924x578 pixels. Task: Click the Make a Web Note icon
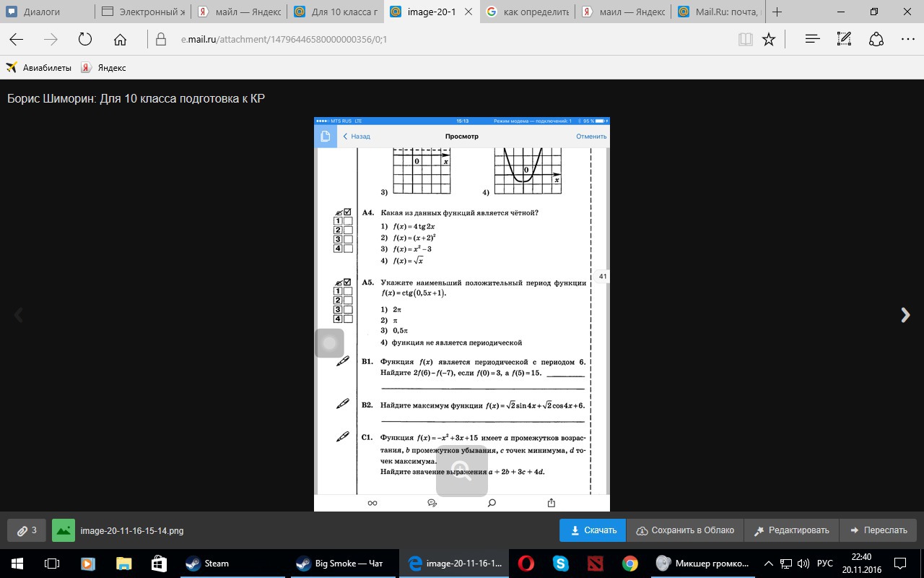click(x=844, y=40)
